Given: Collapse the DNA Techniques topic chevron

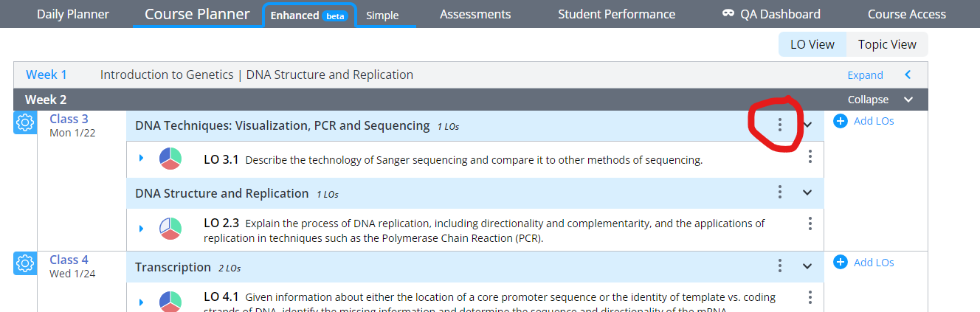Looking at the screenshot, I should 807,125.
